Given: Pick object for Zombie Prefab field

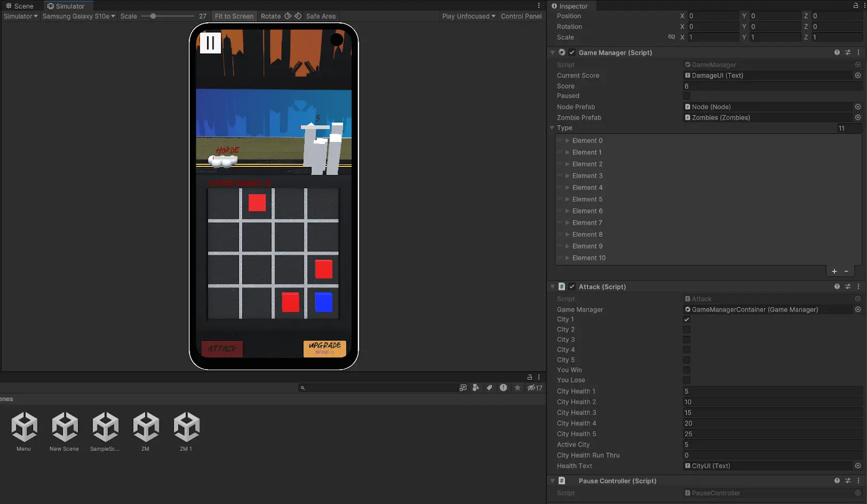Looking at the screenshot, I should click(x=858, y=118).
